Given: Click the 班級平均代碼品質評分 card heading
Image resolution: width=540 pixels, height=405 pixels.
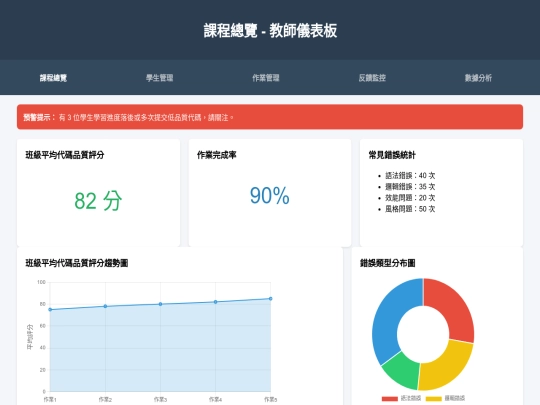Looking at the screenshot, I should point(65,155).
